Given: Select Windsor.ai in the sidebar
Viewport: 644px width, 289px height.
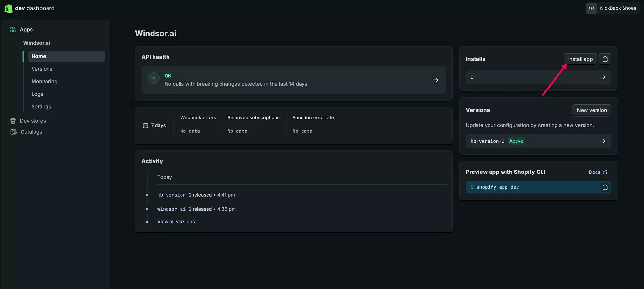Looking at the screenshot, I should [x=36, y=43].
